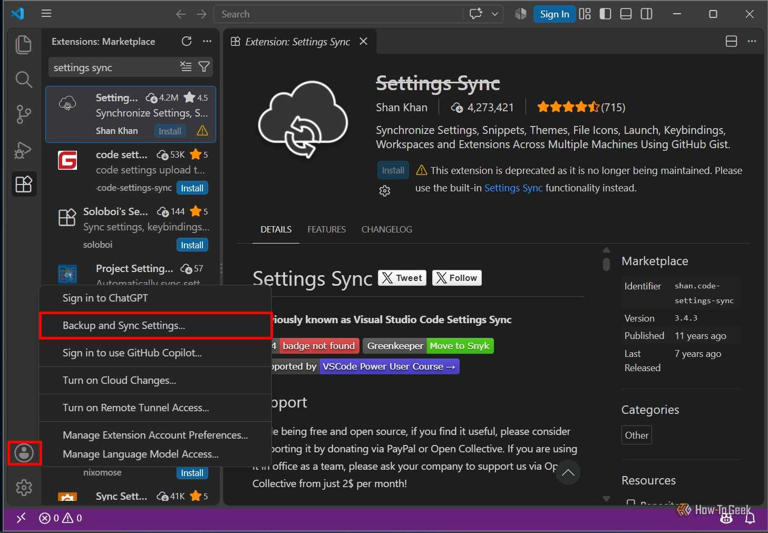Open the Manage gear icon in activity bar
Viewport: 768px width, 533px height.
point(24,487)
